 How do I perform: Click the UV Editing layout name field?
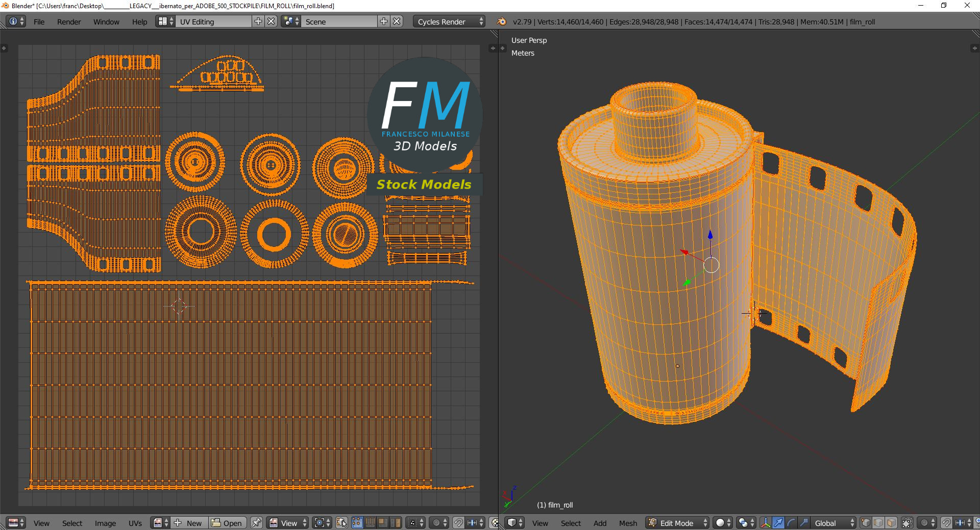[x=214, y=21]
